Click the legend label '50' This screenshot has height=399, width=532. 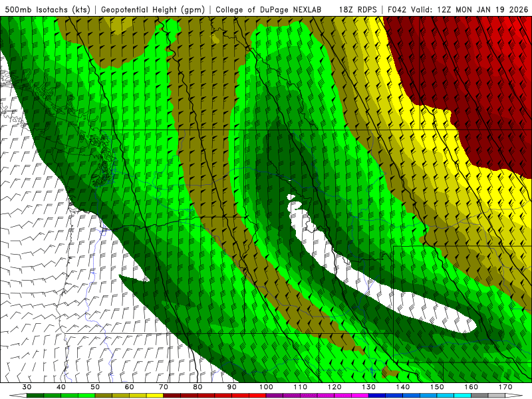[x=95, y=387]
